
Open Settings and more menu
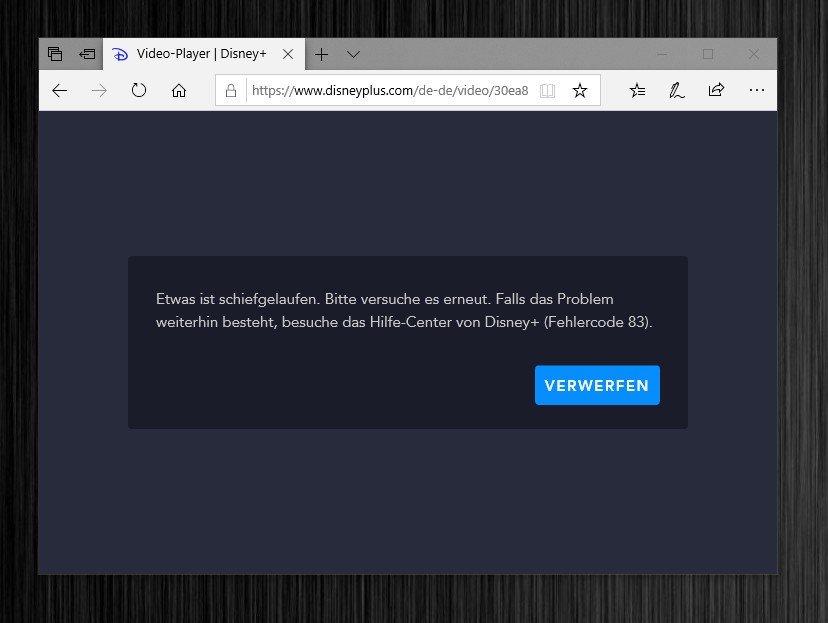coord(757,90)
